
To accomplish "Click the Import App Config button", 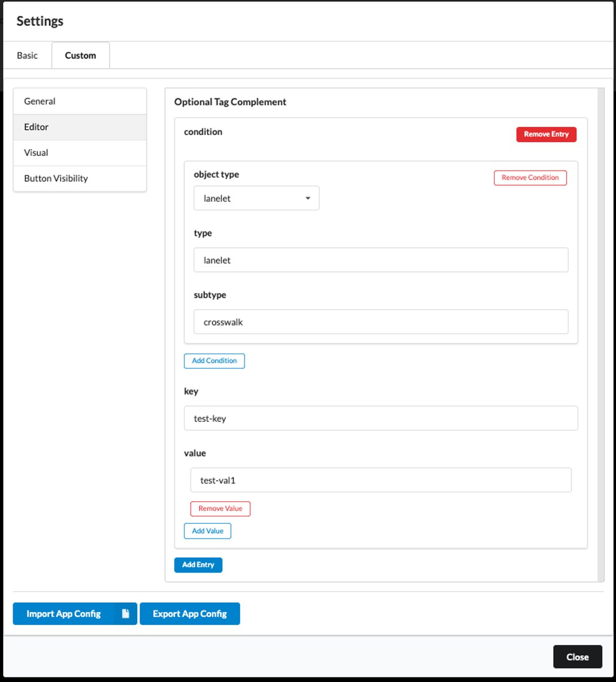I will 64,614.
